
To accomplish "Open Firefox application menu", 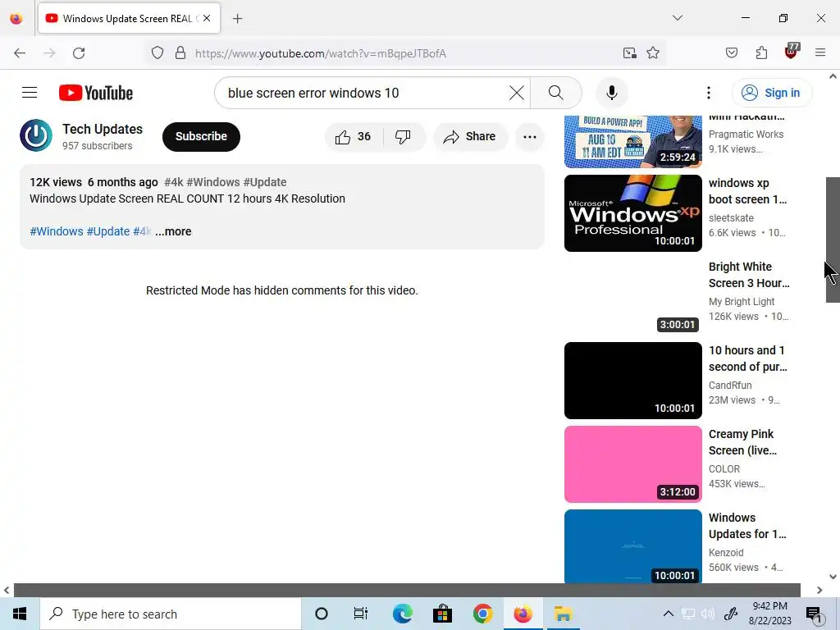I will point(819,52).
